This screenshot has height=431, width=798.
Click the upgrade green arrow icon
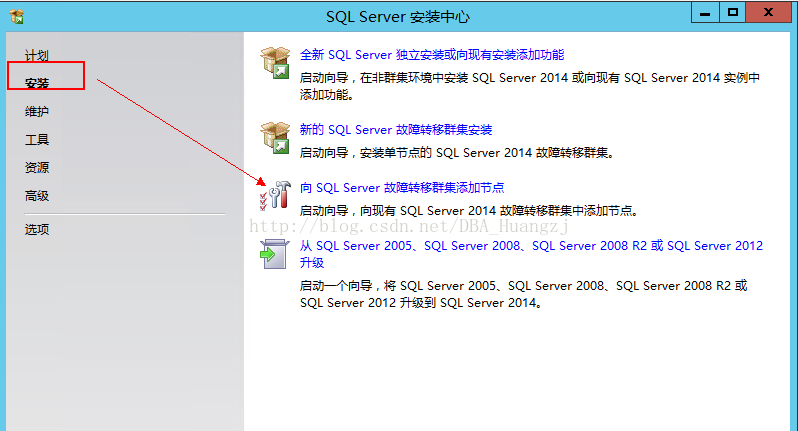tap(275, 254)
